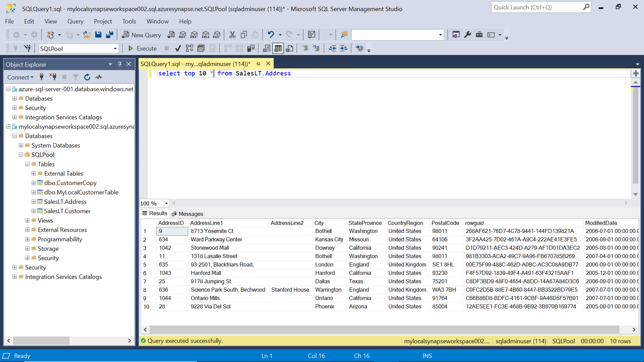The width and height of the screenshot is (644, 362).
Task: Switch to the Messages tab
Action: [187, 214]
